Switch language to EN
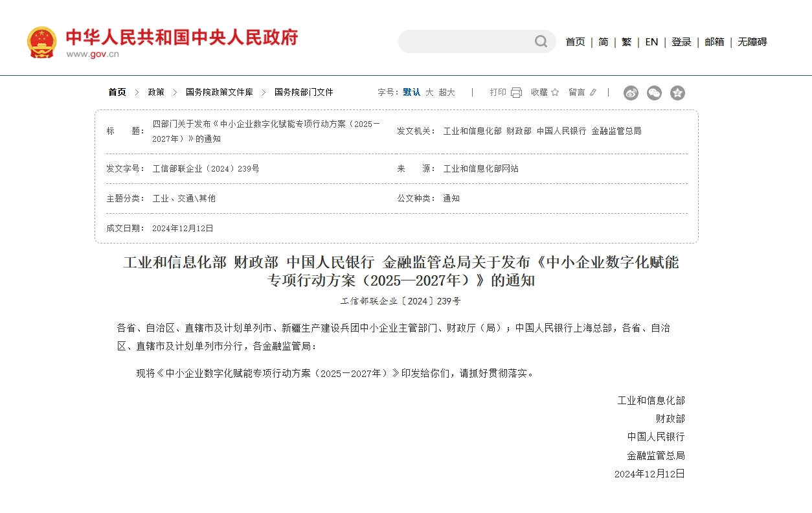Viewport: 812px width, 513px height. click(651, 42)
